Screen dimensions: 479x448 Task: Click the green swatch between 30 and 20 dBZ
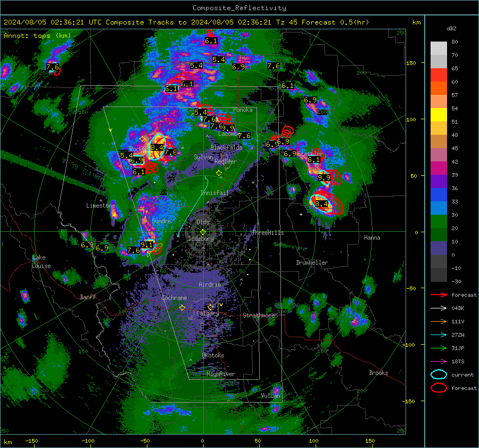point(439,222)
